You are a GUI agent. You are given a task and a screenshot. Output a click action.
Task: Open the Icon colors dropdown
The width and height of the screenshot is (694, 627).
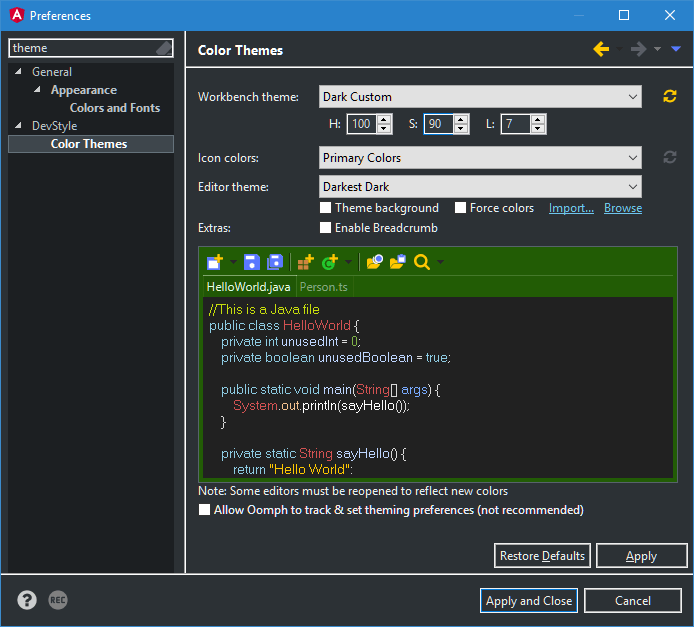pos(480,158)
